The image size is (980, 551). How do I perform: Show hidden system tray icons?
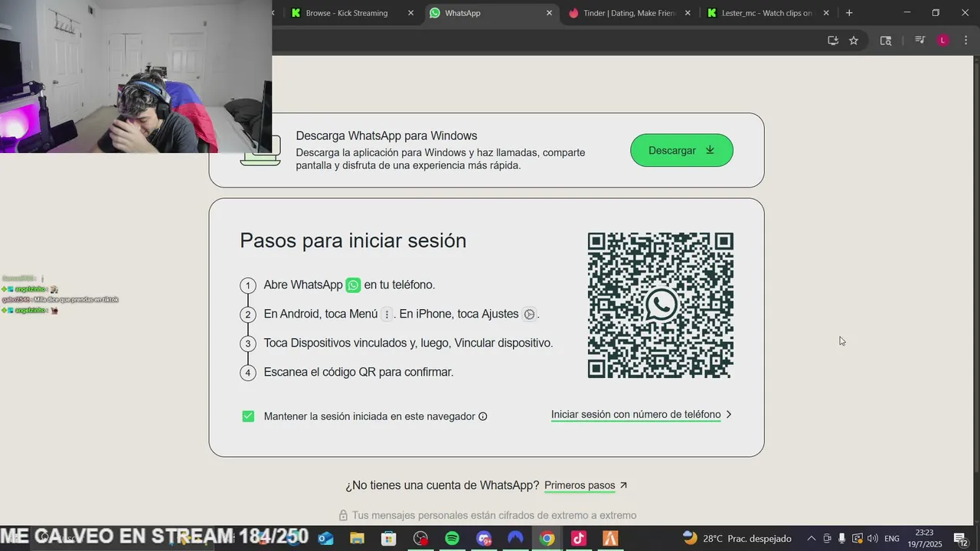812,539
